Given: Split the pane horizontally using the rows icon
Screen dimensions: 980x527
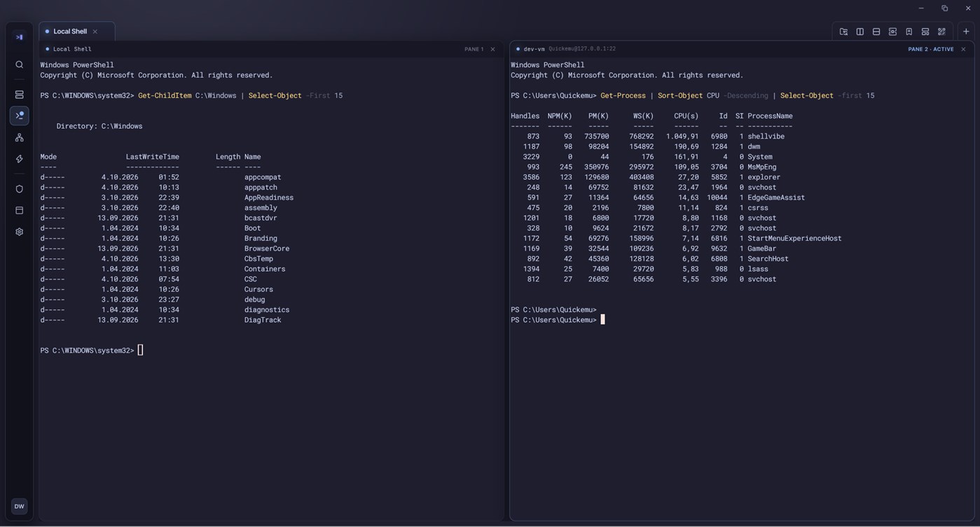Looking at the screenshot, I should 876,31.
